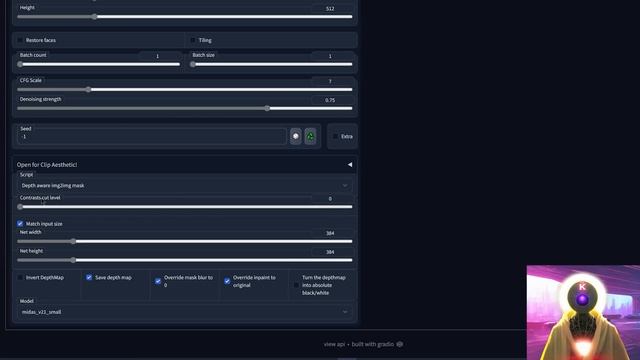Enable Turn the depthmap into absolute black/white
This screenshot has height=360, width=640.
pyautogui.click(x=296, y=285)
